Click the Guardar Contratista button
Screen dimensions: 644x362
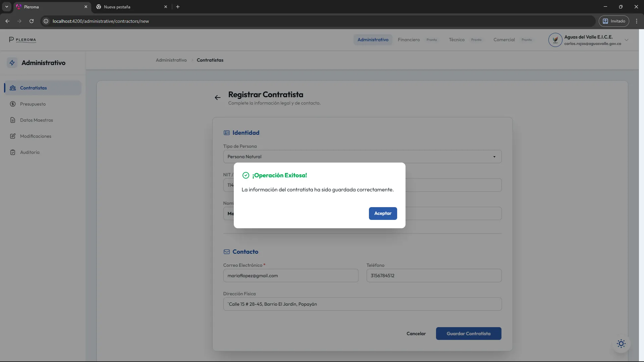pyautogui.click(x=468, y=334)
